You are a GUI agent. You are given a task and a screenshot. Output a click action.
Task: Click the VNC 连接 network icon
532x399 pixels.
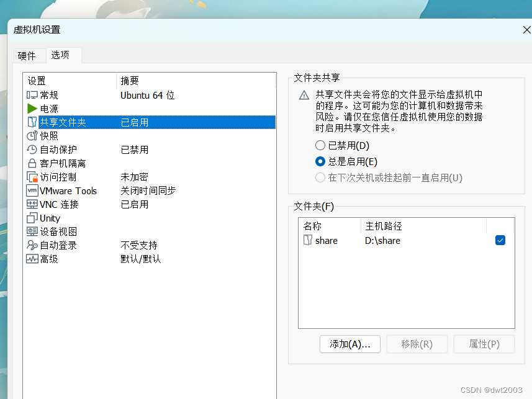[x=32, y=204]
